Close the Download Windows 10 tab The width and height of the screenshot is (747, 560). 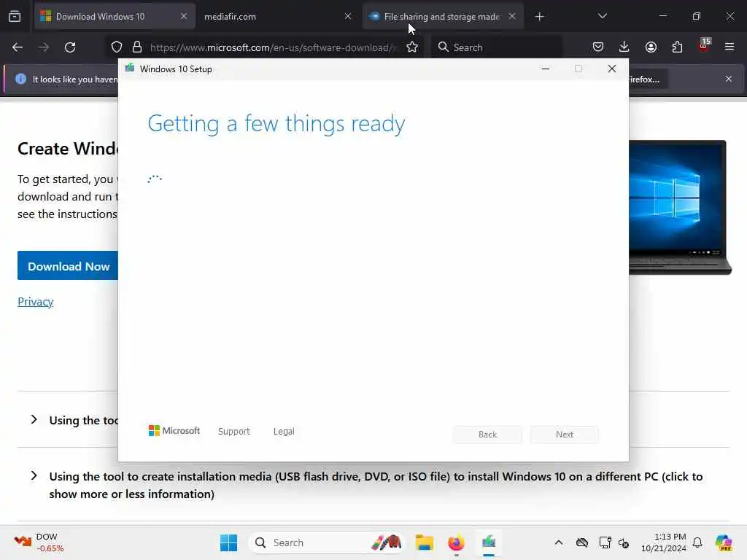(x=184, y=16)
